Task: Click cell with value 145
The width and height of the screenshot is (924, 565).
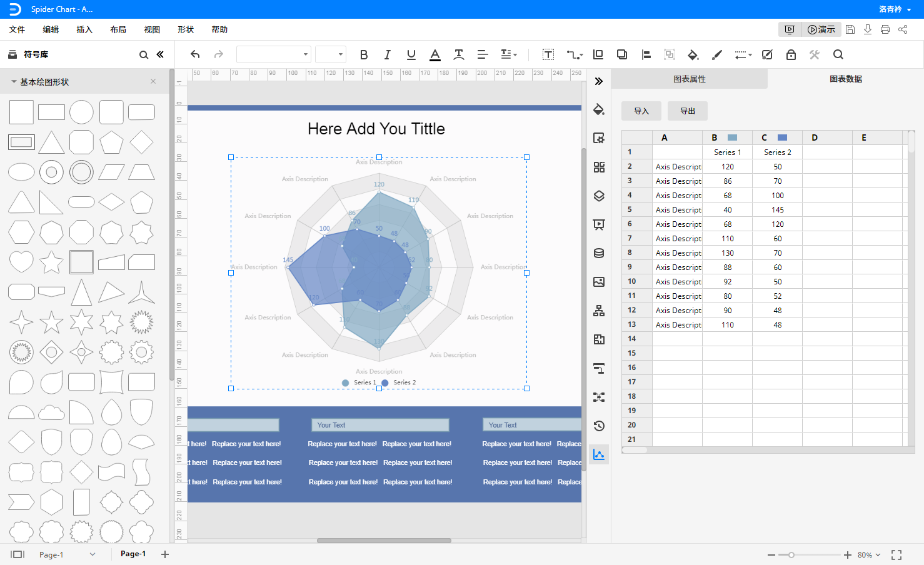Action: tap(777, 209)
